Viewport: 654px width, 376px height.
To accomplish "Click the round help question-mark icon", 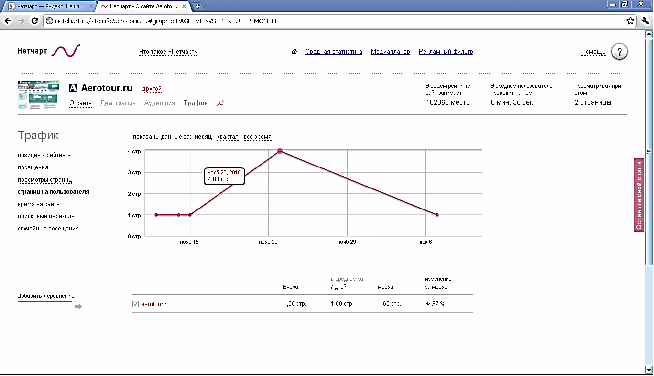I will coord(619,52).
